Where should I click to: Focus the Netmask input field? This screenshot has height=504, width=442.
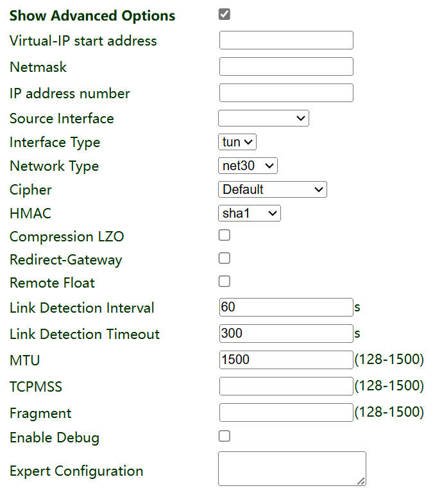pyautogui.click(x=286, y=67)
